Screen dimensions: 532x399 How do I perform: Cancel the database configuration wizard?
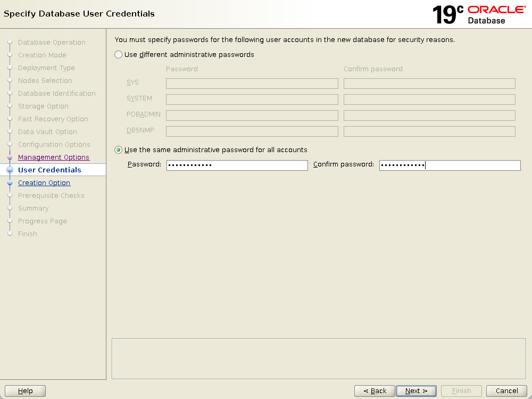coord(506,391)
